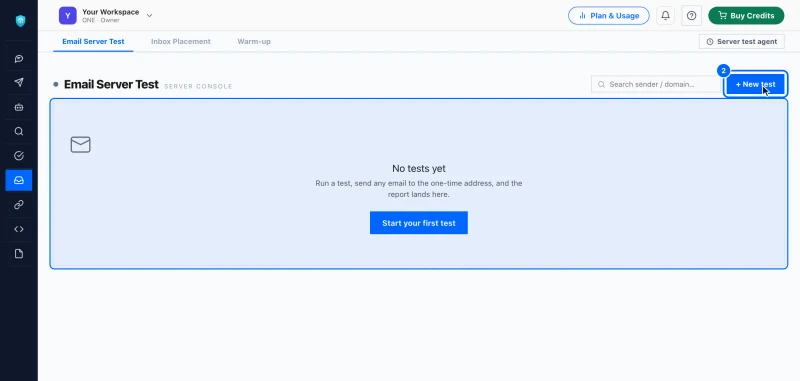This screenshot has height=381, width=800.
Task: Open Plan & Usage
Action: click(609, 16)
